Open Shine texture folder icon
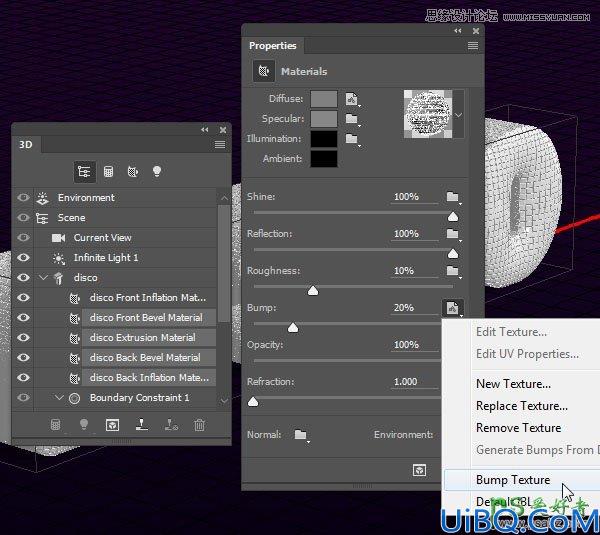This screenshot has height=535, width=600. coord(453,197)
